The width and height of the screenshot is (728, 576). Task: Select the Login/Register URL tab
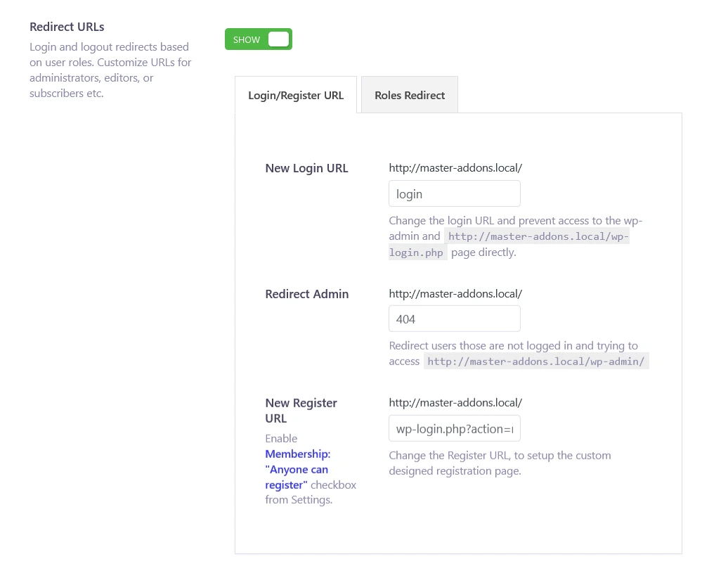pos(296,95)
